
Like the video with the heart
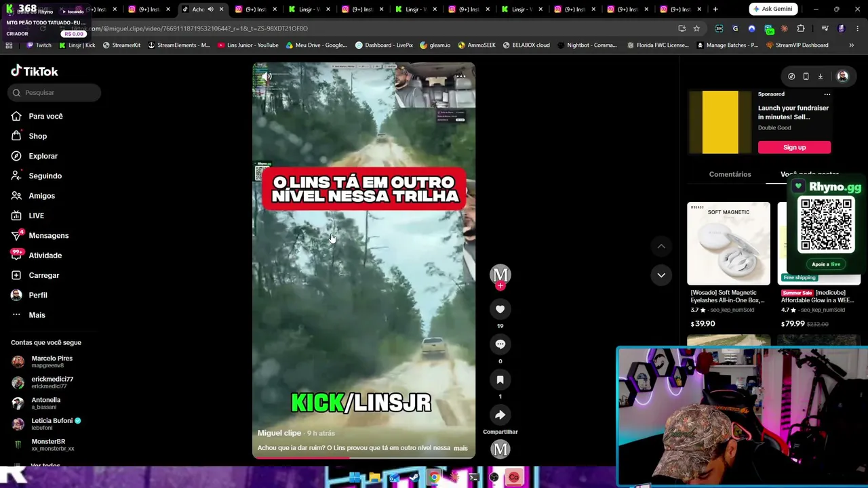(500, 309)
